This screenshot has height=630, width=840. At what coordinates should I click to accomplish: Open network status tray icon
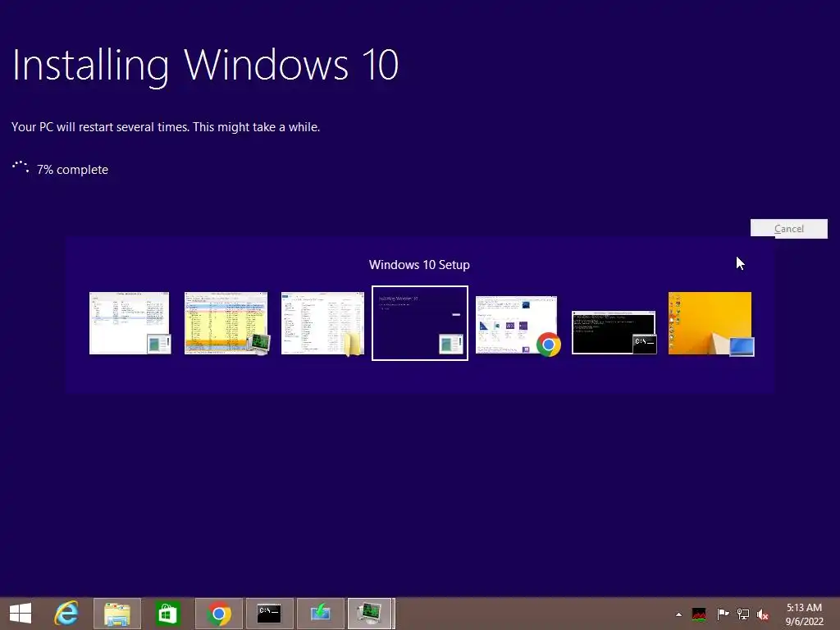(x=743, y=614)
